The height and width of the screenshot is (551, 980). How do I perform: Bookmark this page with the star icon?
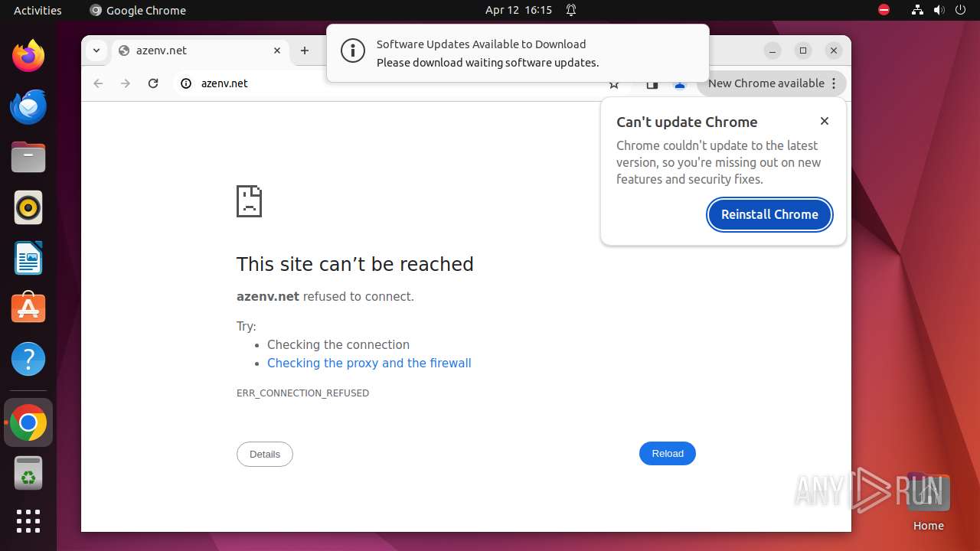click(x=613, y=84)
